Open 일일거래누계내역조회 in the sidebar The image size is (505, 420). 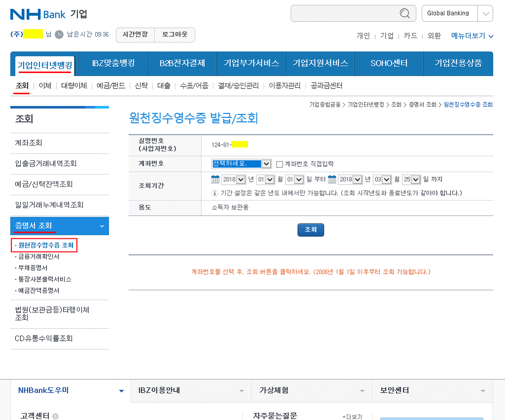coord(60,205)
